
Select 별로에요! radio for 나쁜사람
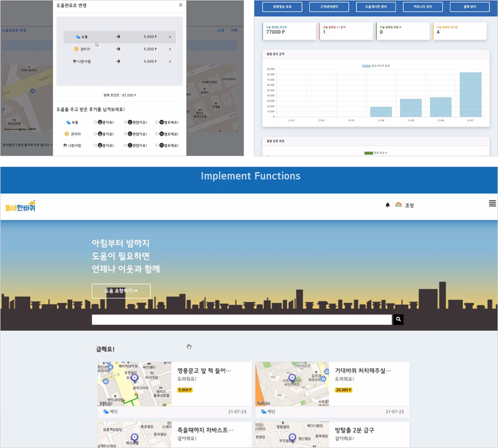157,146
